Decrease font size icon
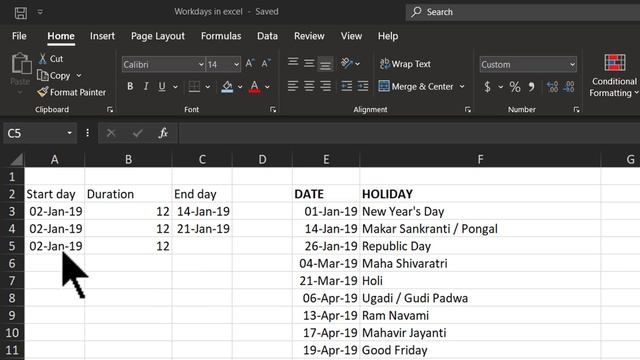Image resolution: width=640 pixels, height=360 pixels. point(266,63)
